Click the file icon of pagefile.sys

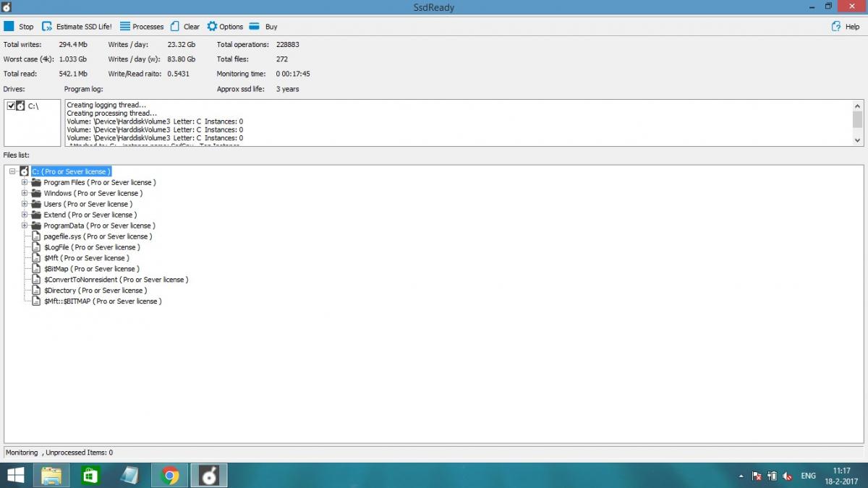click(36, 236)
